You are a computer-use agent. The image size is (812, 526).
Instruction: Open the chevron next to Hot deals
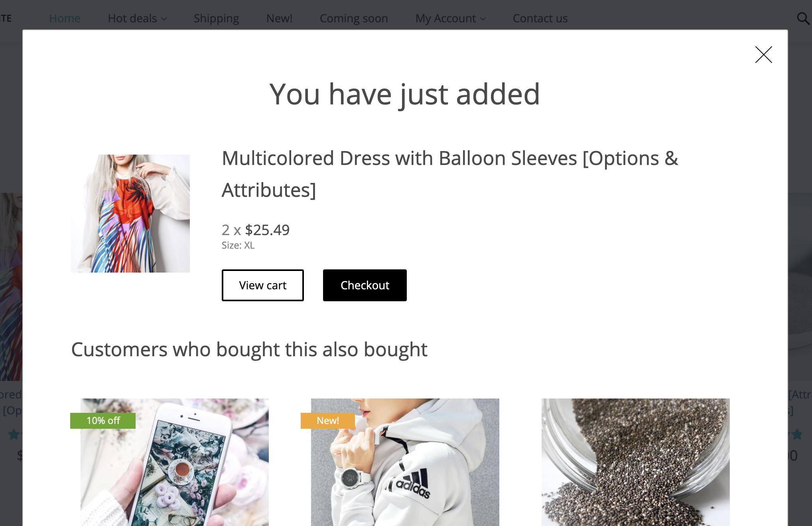pyautogui.click(x=164, y=19)
